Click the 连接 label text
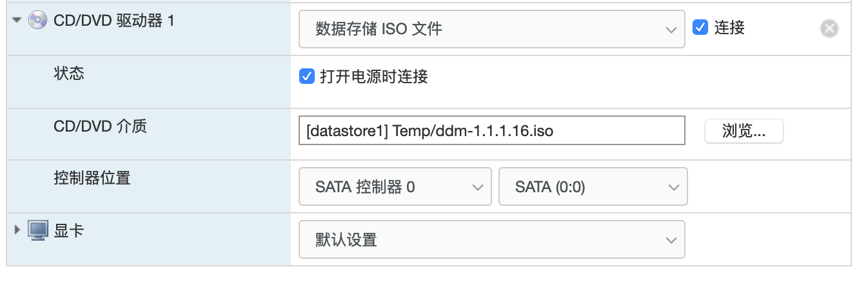Screen dimensions: 868x298 tap(729, 28)
